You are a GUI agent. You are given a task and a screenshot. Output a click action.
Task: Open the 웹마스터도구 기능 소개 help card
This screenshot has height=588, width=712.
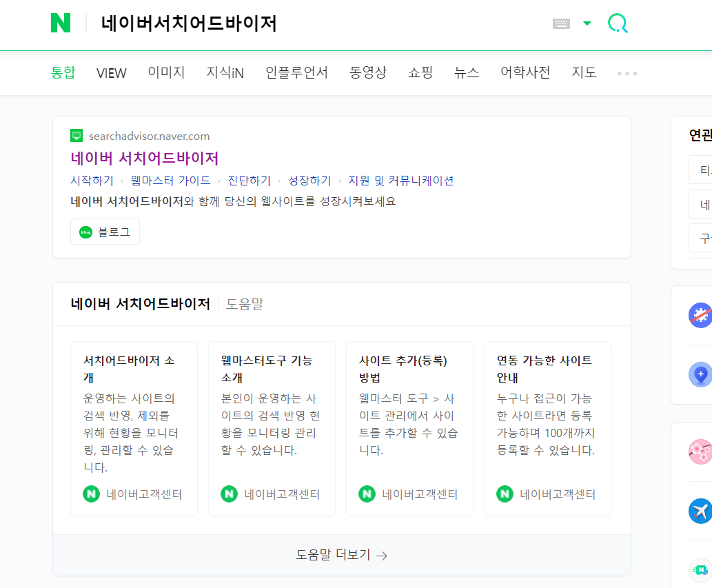(272, 429)
